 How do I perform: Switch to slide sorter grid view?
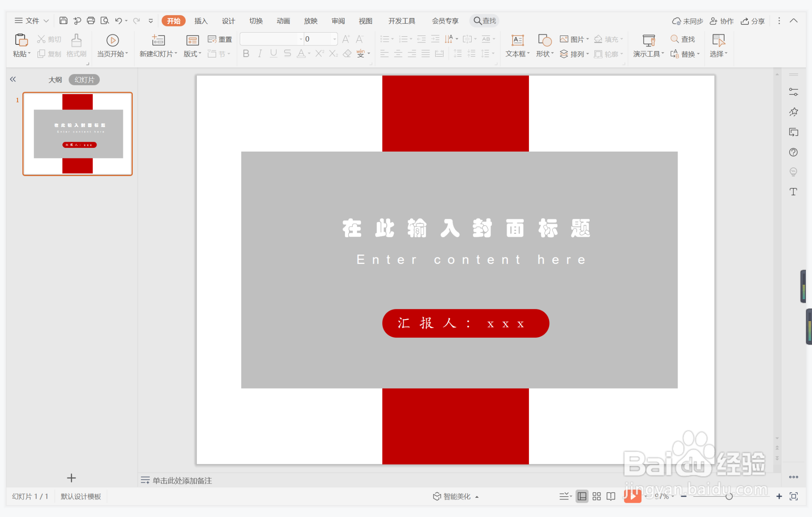596,496
